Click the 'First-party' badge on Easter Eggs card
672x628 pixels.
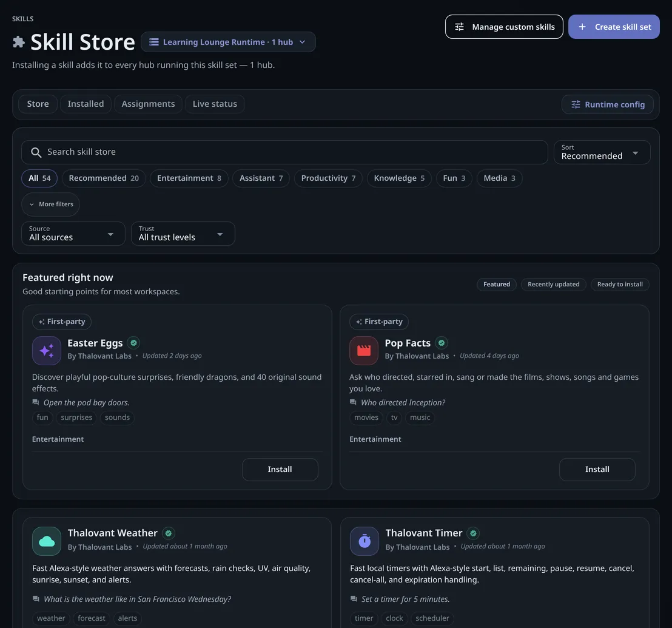(62, 322)
